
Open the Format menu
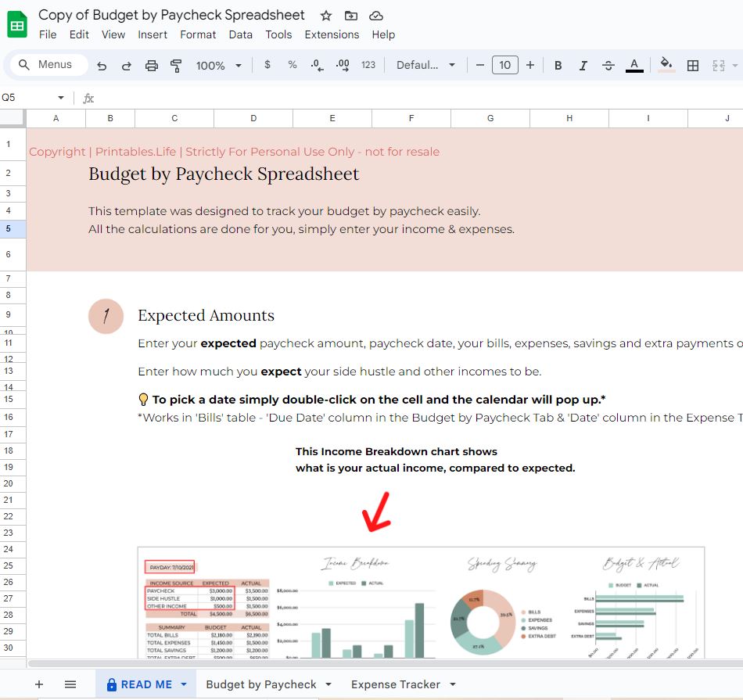click(198, 34)
